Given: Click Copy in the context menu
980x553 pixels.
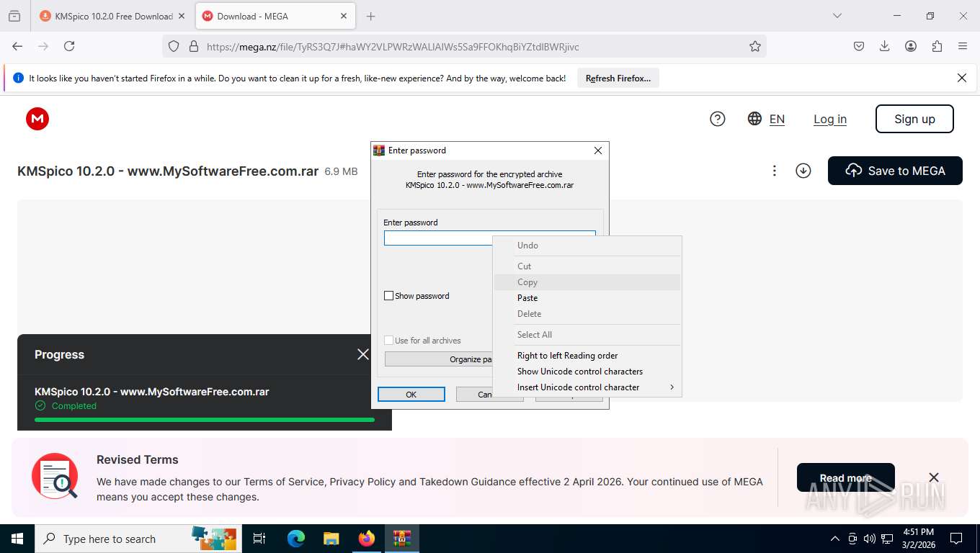Looking at the screenshot, I should click(587, 282).
